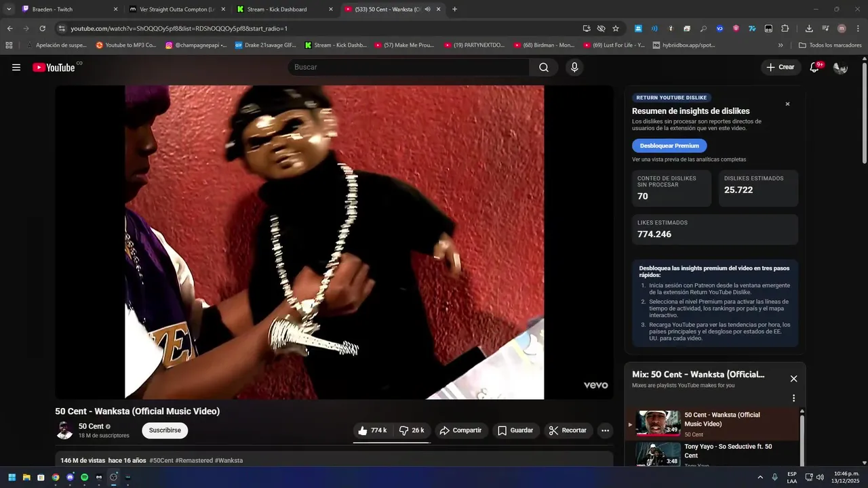868x488 pixels.
Task: Click the Buscar search field
Action: [x=409, y=67]
